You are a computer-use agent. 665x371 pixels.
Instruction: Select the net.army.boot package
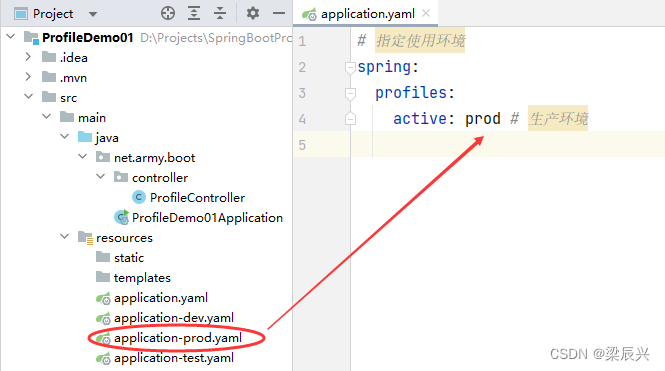(154, 158)
